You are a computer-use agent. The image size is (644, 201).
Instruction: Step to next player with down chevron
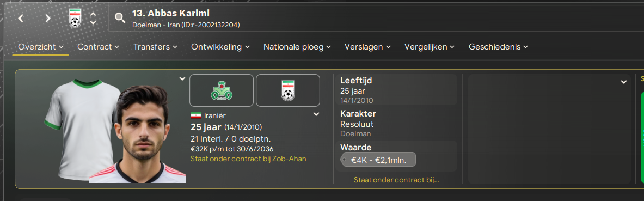(93, 22)
